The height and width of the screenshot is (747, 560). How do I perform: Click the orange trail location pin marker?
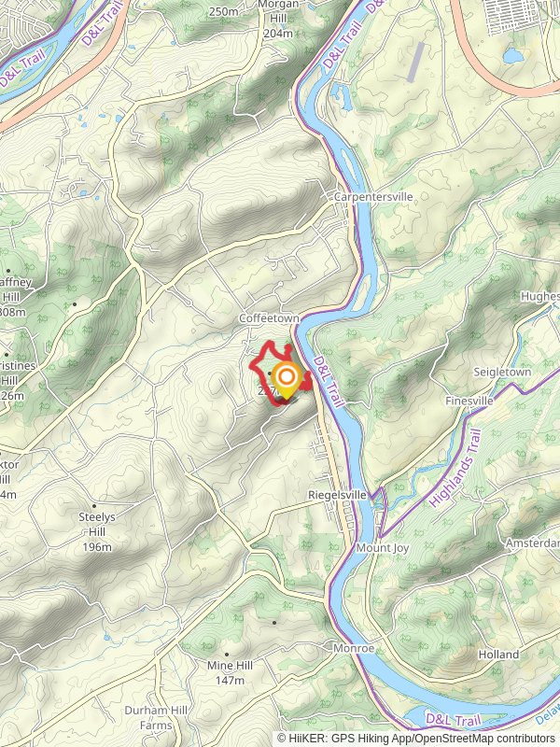[287, 380]
